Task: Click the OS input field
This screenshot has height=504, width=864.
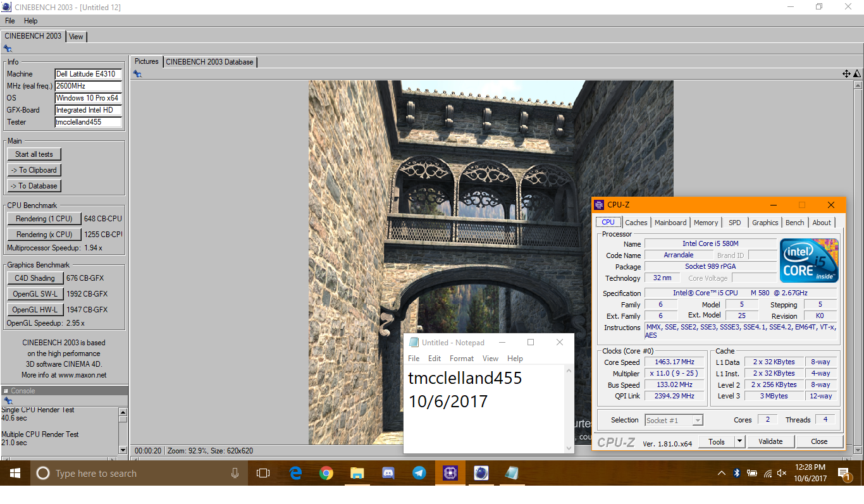Action: (89, 98)
